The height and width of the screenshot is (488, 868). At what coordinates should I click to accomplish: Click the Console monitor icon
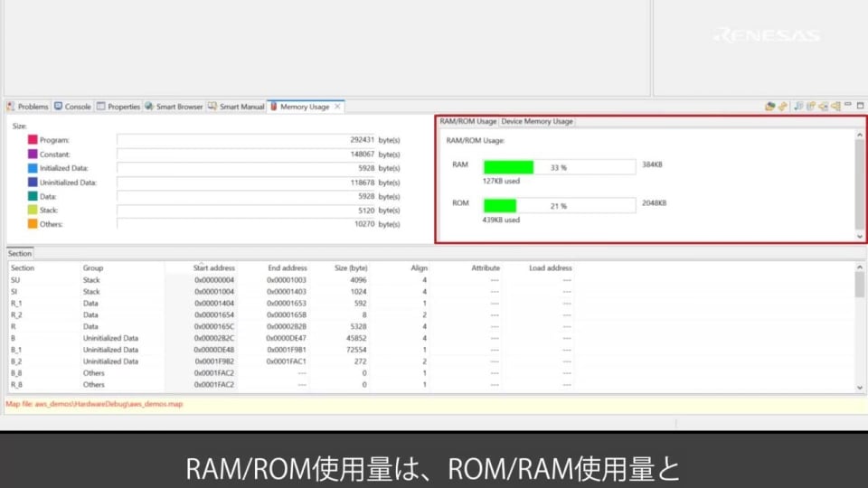58,107
